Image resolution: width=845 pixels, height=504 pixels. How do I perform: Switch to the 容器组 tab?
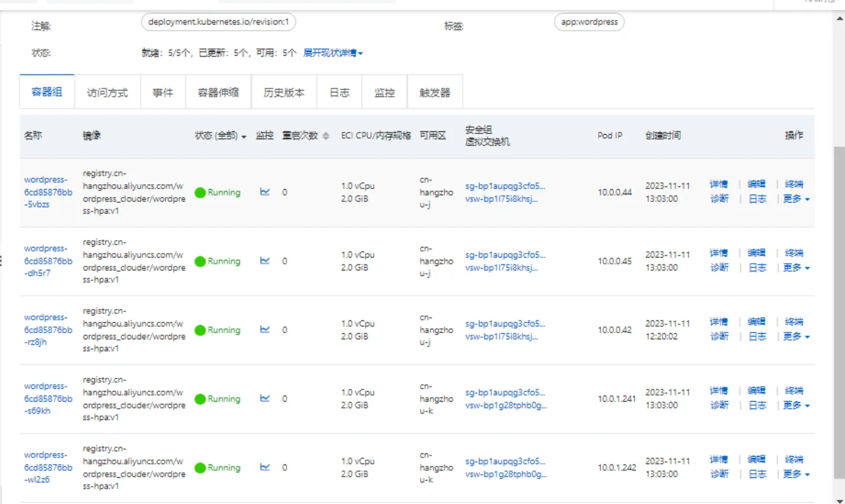pos(47,92)
